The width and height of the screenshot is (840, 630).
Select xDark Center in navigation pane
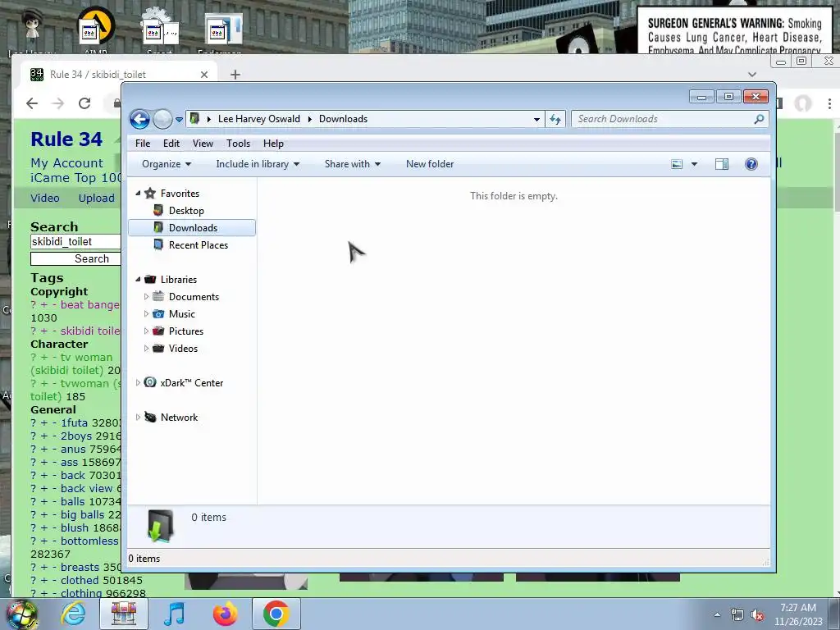[x=191, y=383]
